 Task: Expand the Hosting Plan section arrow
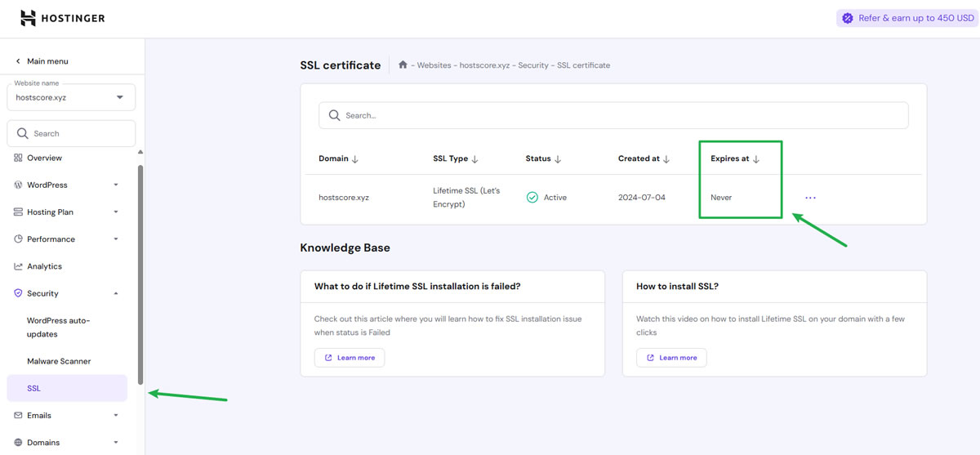[116, 212]
